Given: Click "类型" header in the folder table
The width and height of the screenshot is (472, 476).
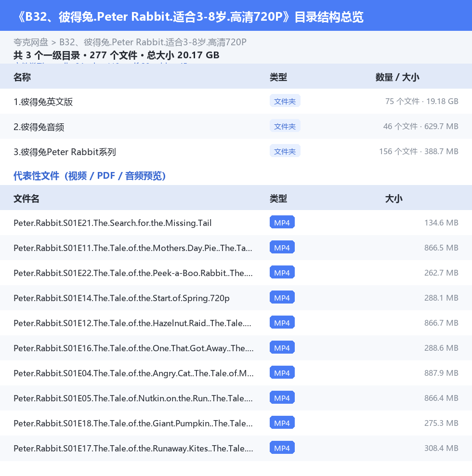Looking at the screenshot, I should [x=278, y=77].
